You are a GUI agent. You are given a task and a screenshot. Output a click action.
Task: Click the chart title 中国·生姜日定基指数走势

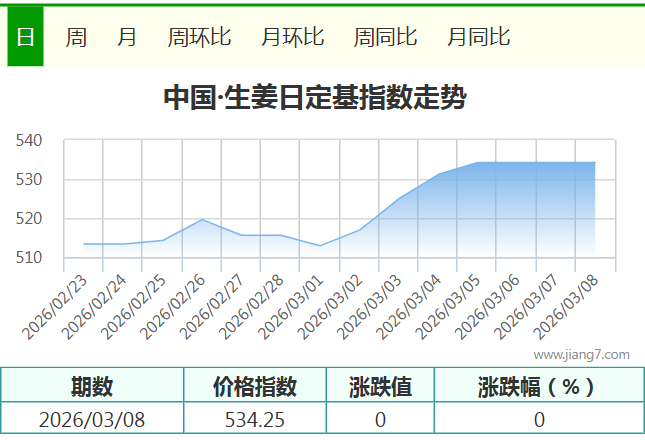[x=314, y=98]
